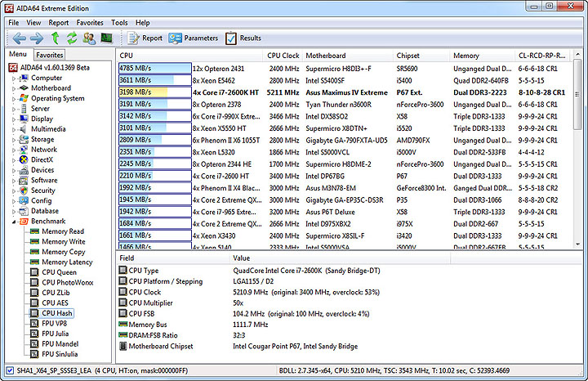This screenshot has height=381, width=588.
Task: Select the CPU Hash benchmark
Action: coord(51,313)
